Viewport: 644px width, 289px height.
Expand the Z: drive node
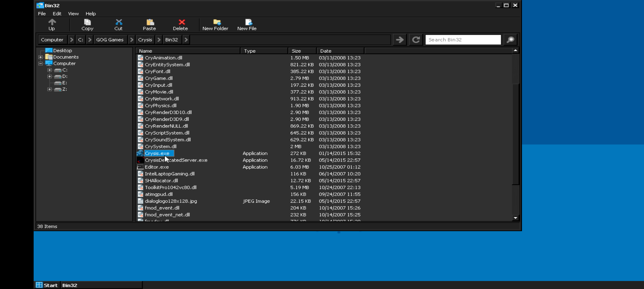[49, 89]
